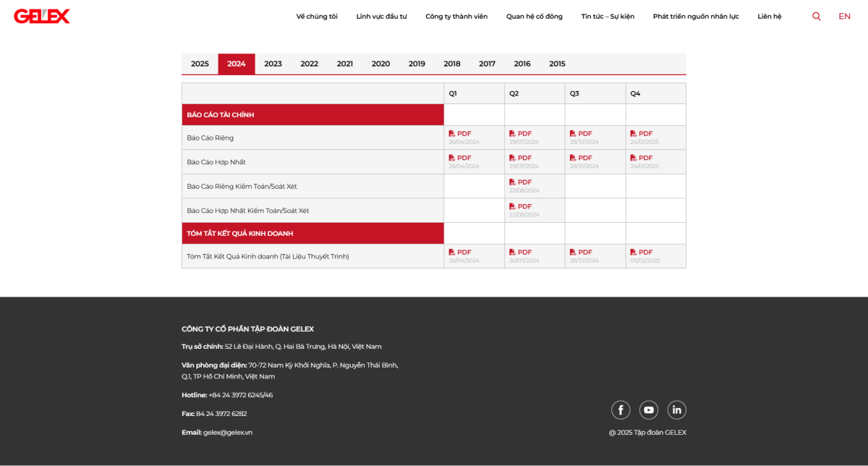Download Tóm Tắt Kết Quả Kinh doanh Q2 PDF
The width and height of the screenshot is (868, 466).
[x=521, y=253]
